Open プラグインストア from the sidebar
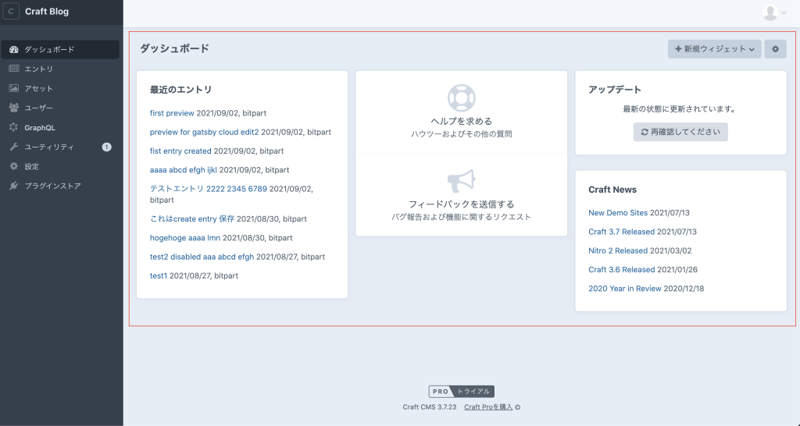The width and height of the screenshot is (800, 426). tap(52, 186)
